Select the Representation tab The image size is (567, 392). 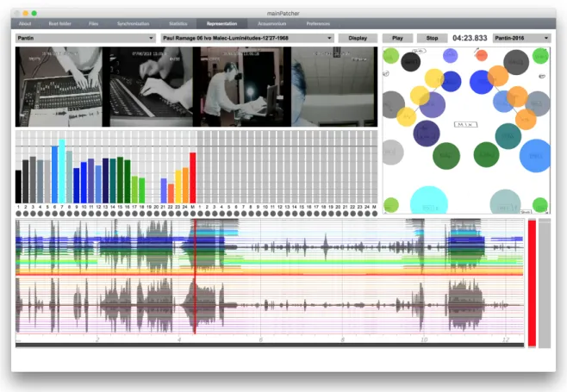[x=221, y=23]
